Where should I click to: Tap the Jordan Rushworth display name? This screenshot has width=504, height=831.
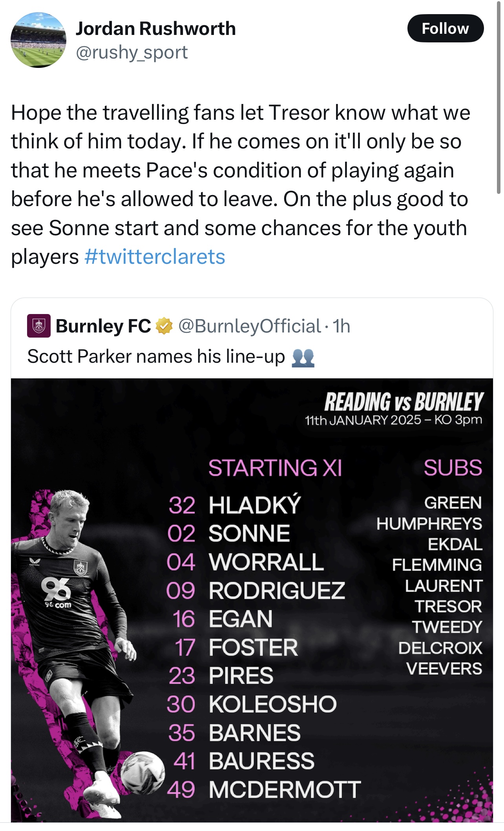[x=155, y=28]
